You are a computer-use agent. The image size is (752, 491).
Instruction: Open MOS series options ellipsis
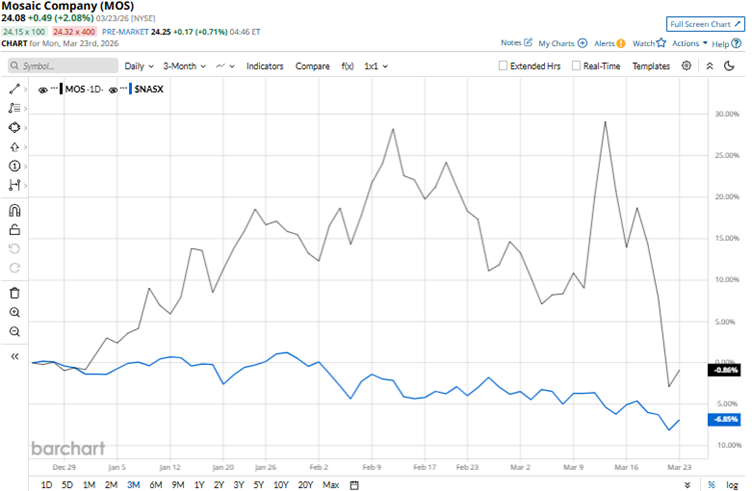pos(54,88)
